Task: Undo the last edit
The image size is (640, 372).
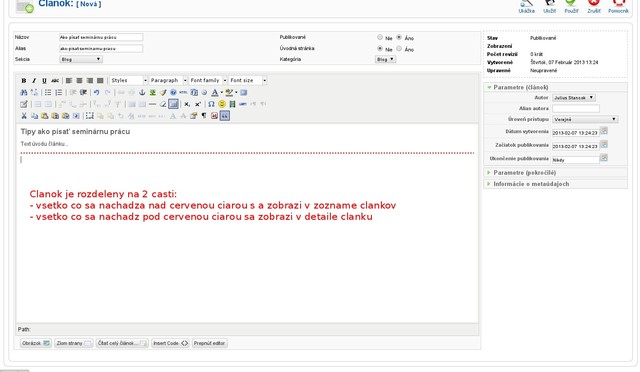Action: pos(96,93)
